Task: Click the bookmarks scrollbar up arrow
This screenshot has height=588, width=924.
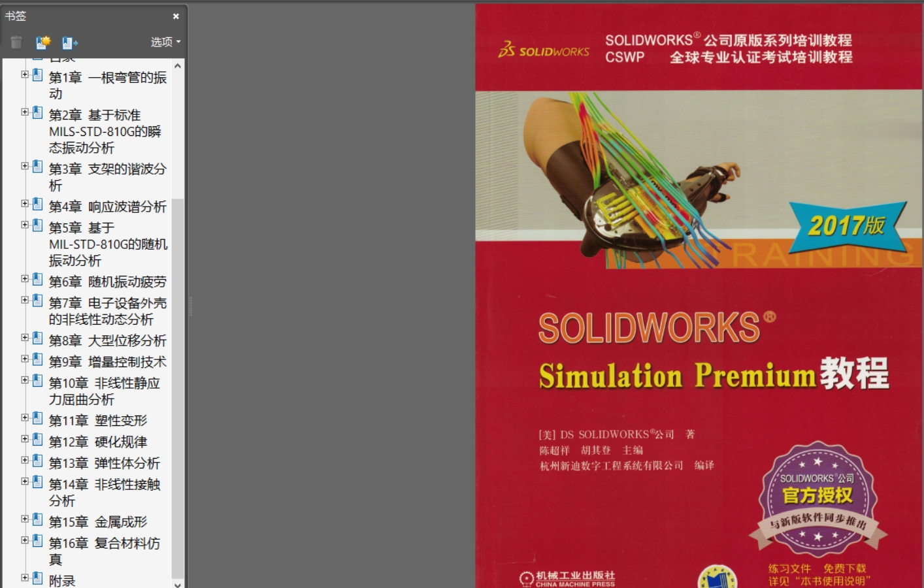Action: (x=178, y=66)
